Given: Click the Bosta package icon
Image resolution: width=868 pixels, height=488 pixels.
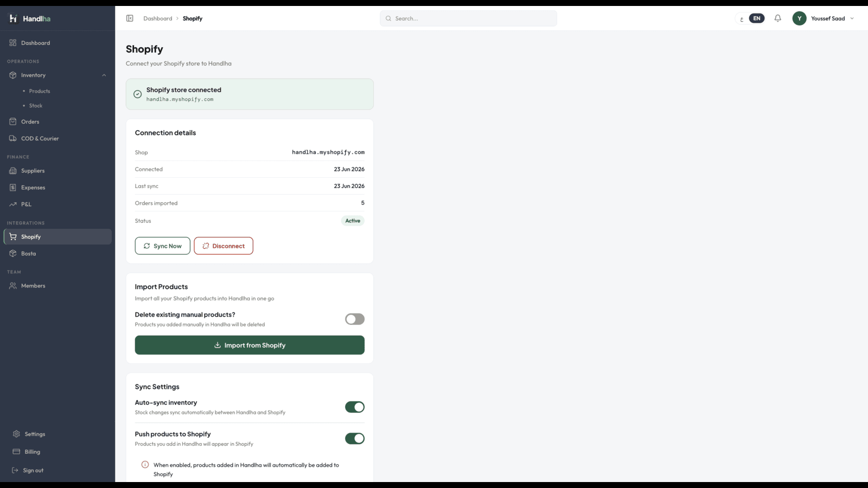Looking at the screenshot, I should 13,254.
